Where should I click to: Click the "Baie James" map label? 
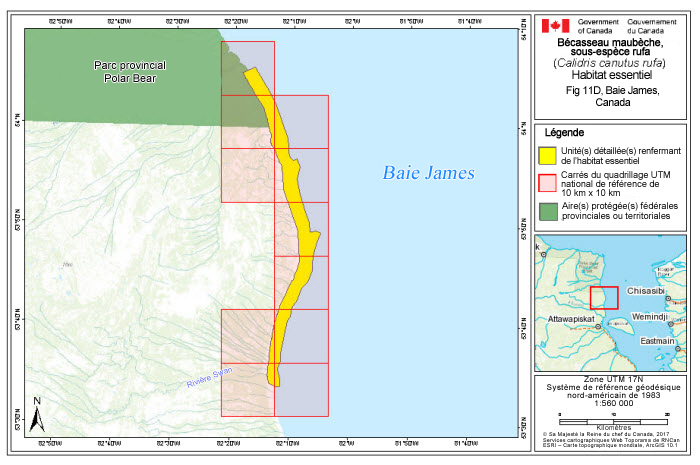tap(428, 174)
